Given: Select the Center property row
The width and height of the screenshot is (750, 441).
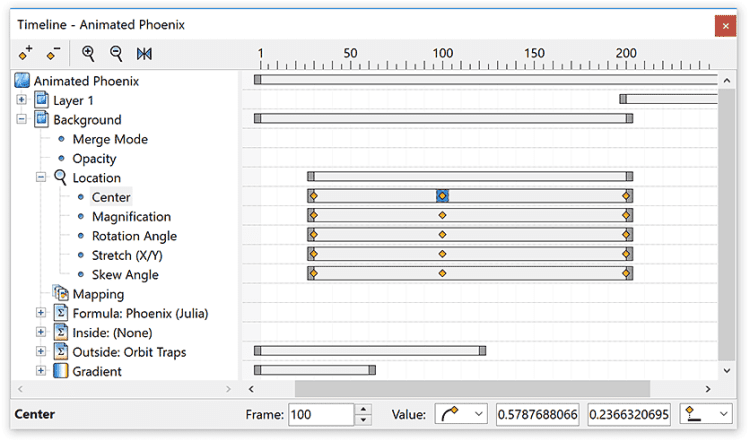Looking at the screenshot, I should [x=111, y=197].
